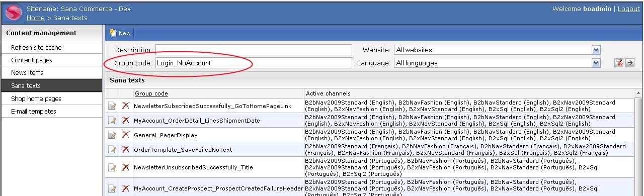Open Shop home pages in sidebar

pos(51,99)
